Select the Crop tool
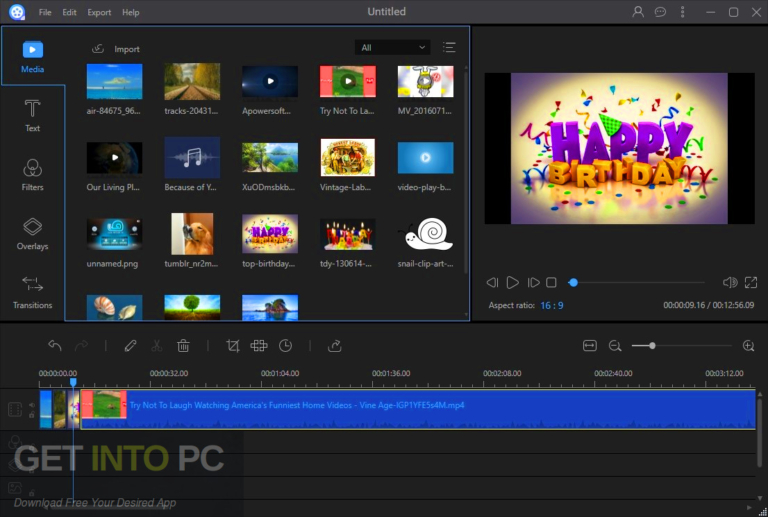This screenshot has width=768, height=517. point(233,346)
